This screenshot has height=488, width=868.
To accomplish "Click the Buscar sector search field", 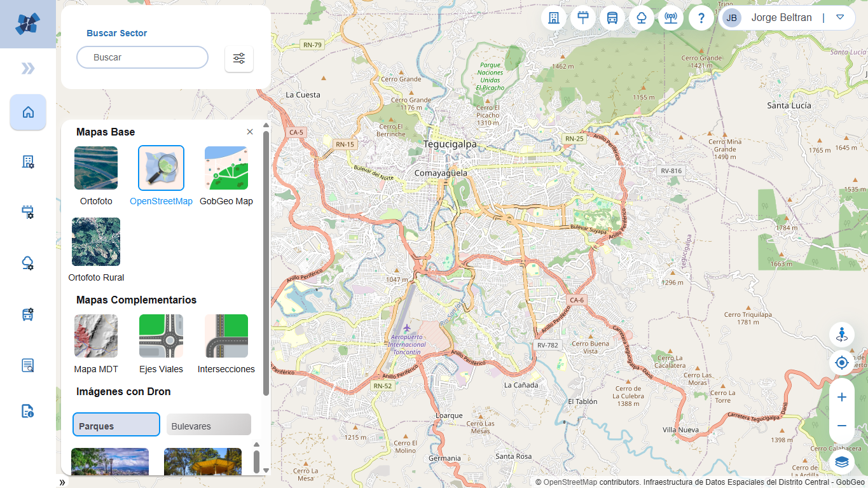I will (142, 57).
